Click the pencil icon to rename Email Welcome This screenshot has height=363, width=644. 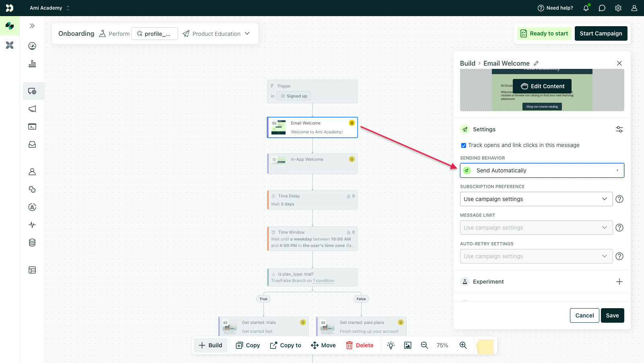(x=536, y=63)
